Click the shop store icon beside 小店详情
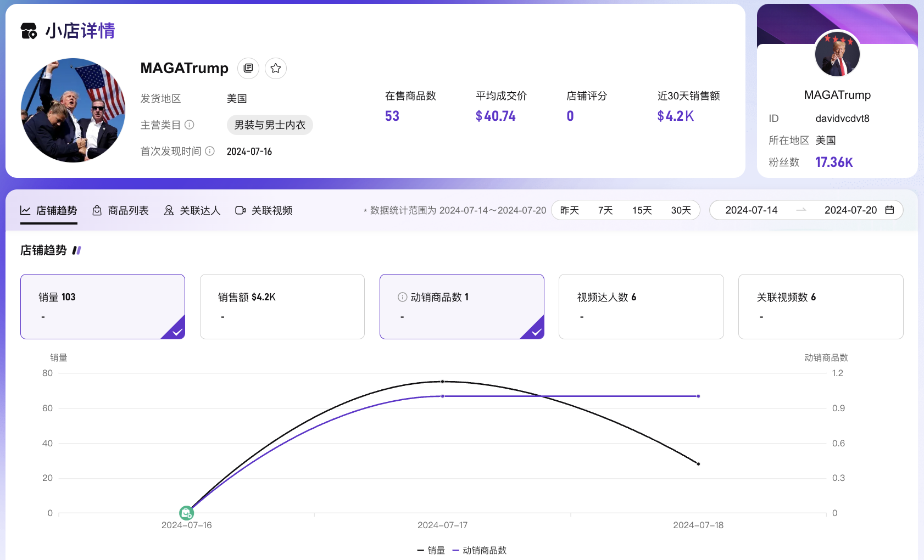 tap(29, 31)
